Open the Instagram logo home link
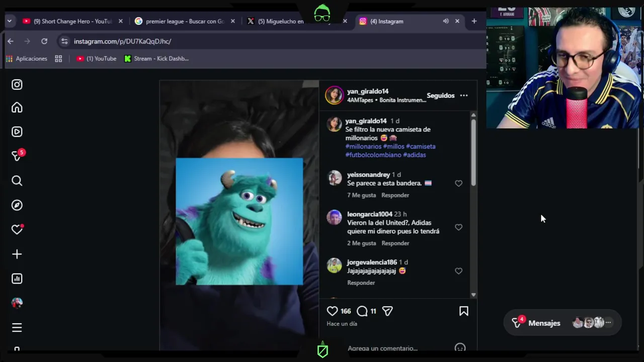The width and height of the screenshot is (644, 362). (x=17, y=84)
